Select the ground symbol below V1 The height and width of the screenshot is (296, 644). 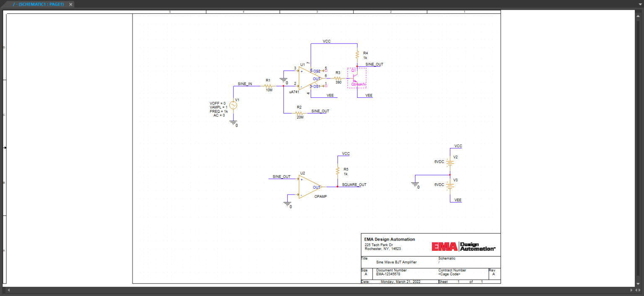233,122
